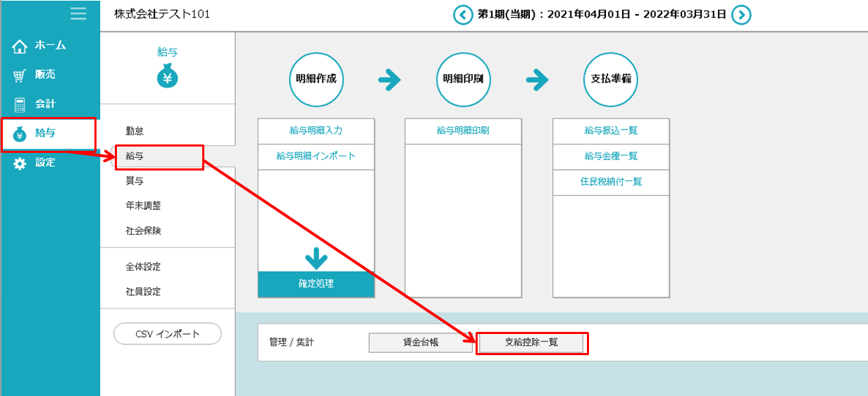This screenshot has width=868, height=396.
Task: Open 住民税納付一覧 link
Action: pyautogui.click(x=611, y=182)
